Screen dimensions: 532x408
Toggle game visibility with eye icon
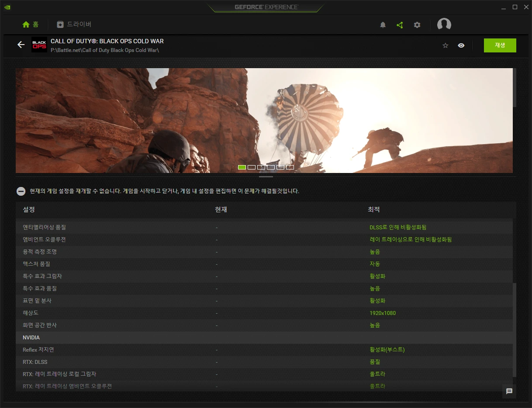click(x=461, y=45)
